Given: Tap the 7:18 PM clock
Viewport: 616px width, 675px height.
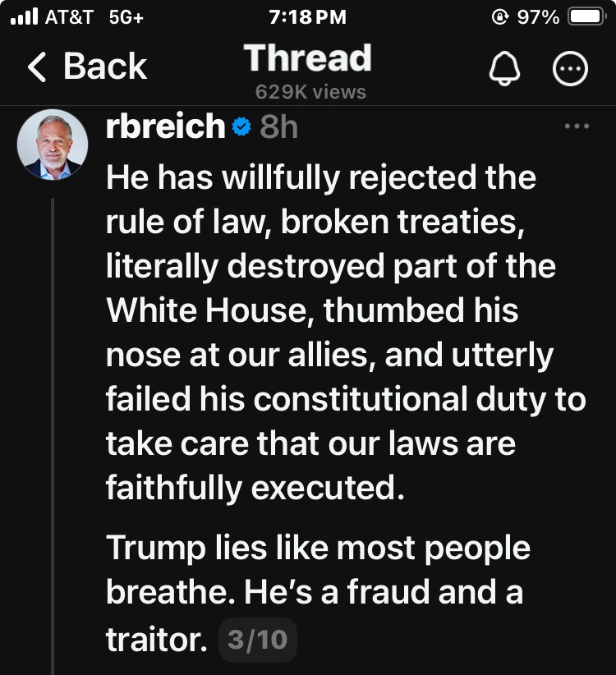Looking at the screenshot, I should point(307,17).
